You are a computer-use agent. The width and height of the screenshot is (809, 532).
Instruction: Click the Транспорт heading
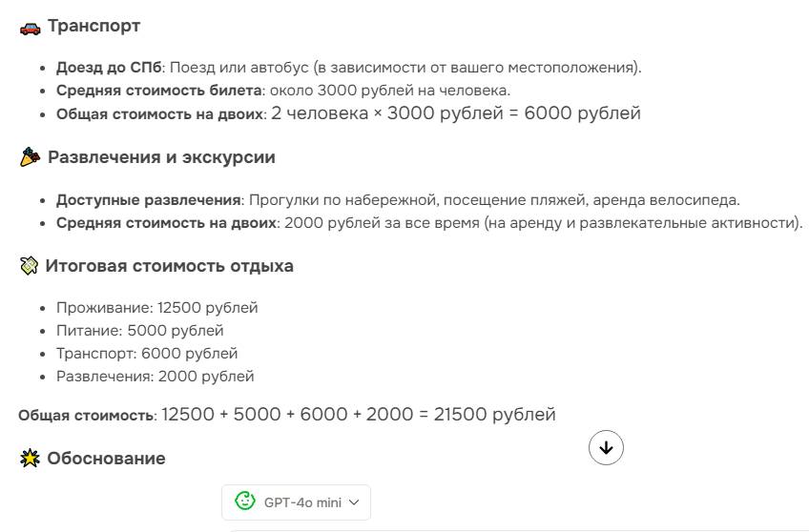coord(93,26)
